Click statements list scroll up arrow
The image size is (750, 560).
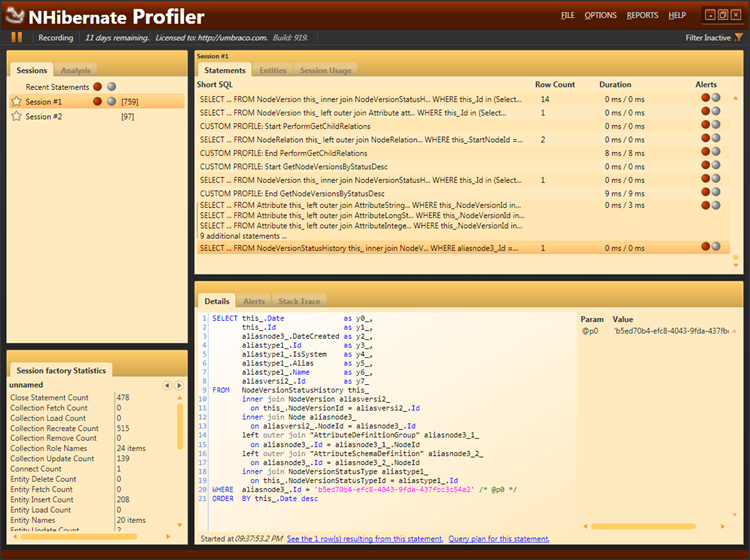[x=736, y=98]
